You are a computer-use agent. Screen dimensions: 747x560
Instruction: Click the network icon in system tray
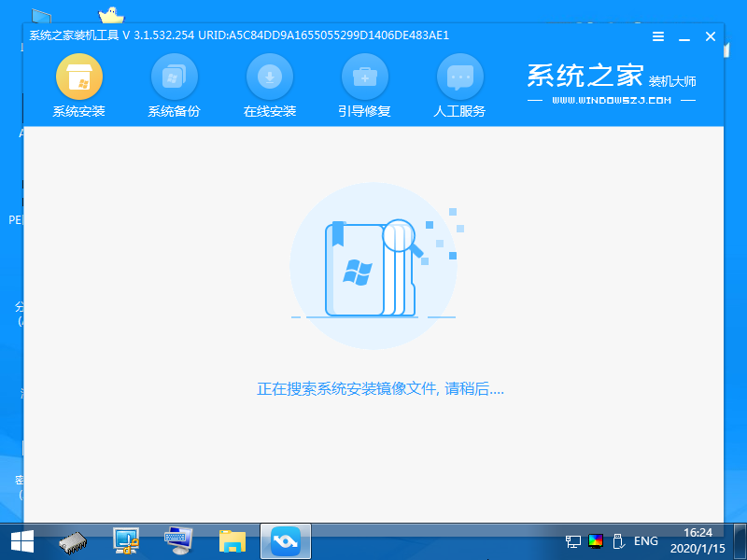coord(571,541)
